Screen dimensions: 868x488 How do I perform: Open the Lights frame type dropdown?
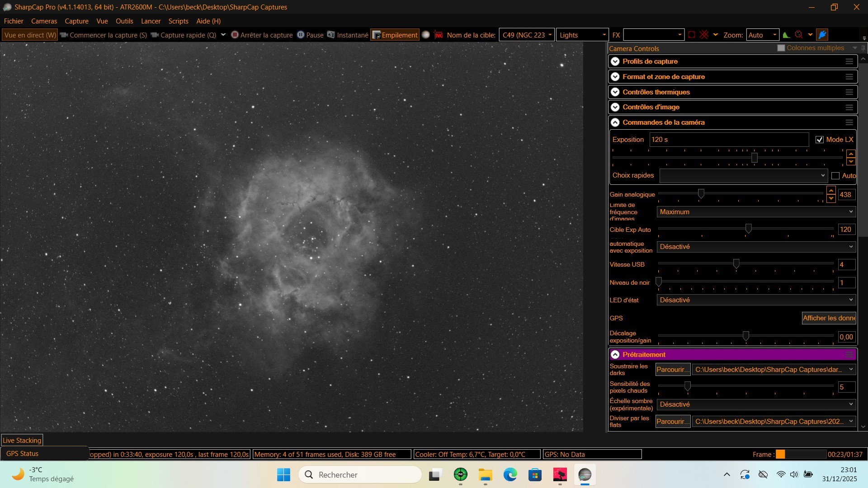tap(582, 35)
